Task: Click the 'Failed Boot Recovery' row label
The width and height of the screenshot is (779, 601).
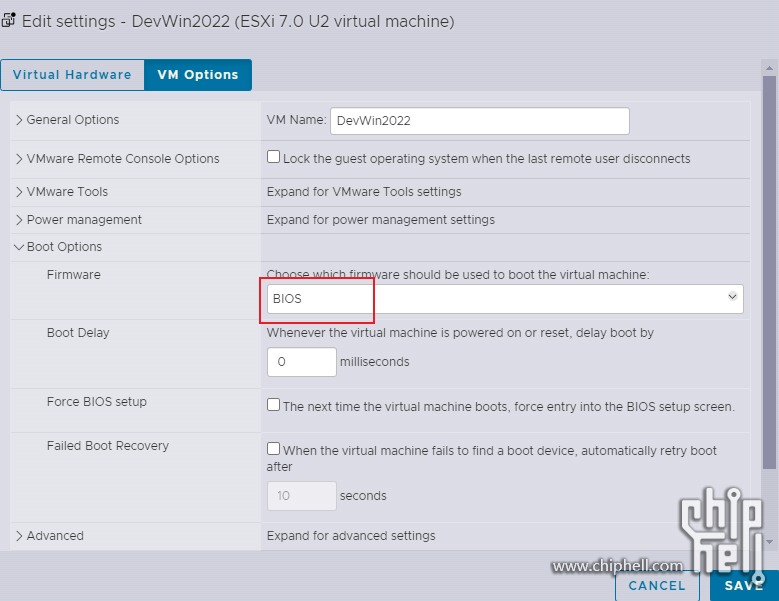Action: (108, 446)
